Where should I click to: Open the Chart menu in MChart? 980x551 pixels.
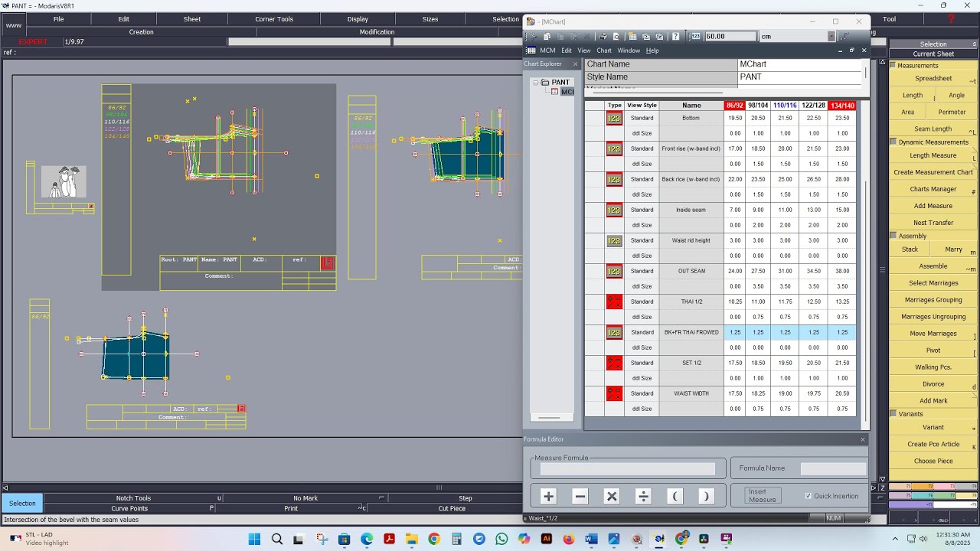point(604,51)
